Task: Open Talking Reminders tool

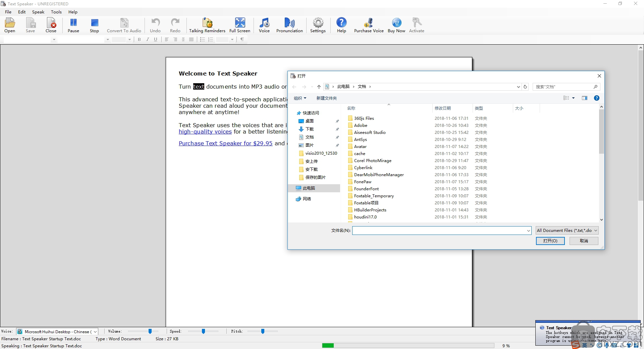Action: (x=207, y=25)
